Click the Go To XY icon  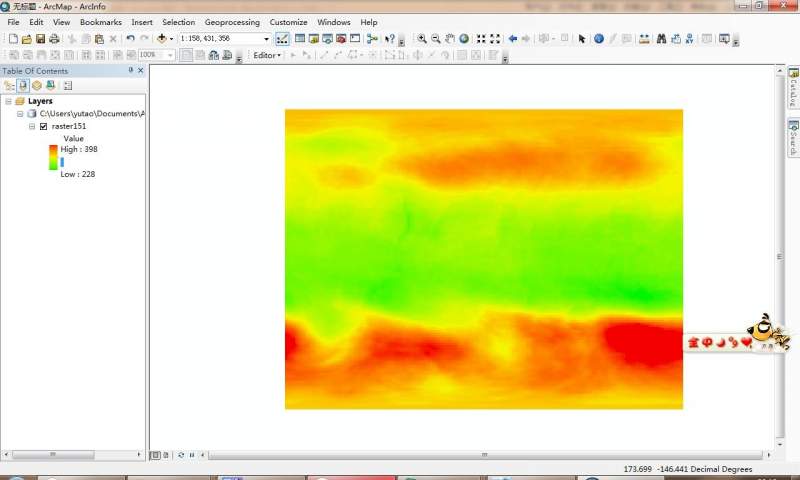point(690,39)
